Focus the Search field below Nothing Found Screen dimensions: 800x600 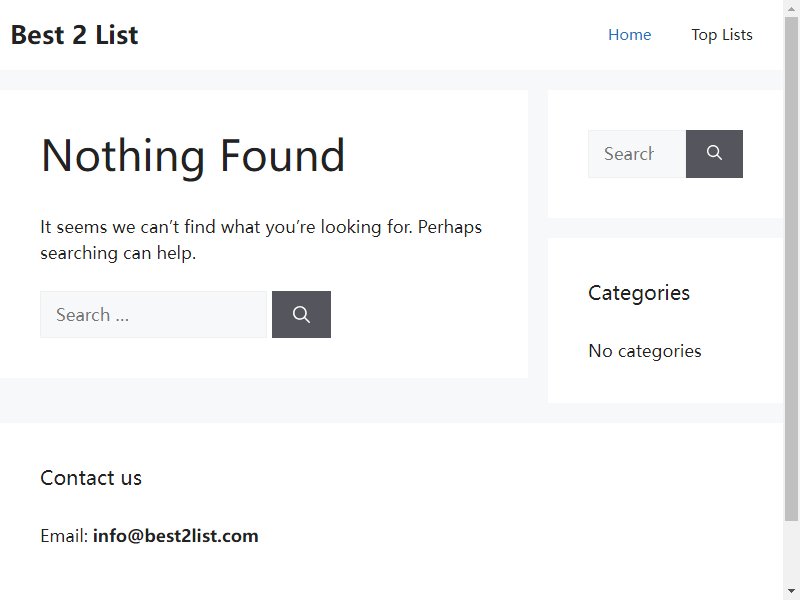tap(154, 314)
